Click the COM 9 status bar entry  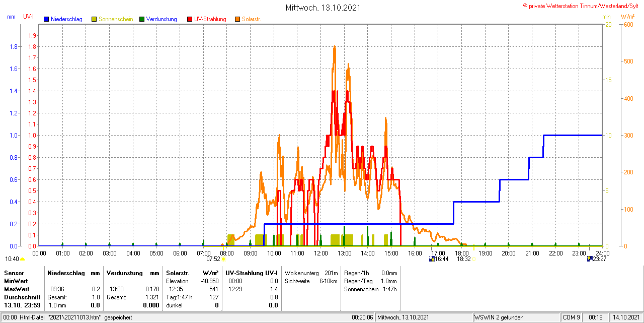pyautogui.click(x=572, y=317)
